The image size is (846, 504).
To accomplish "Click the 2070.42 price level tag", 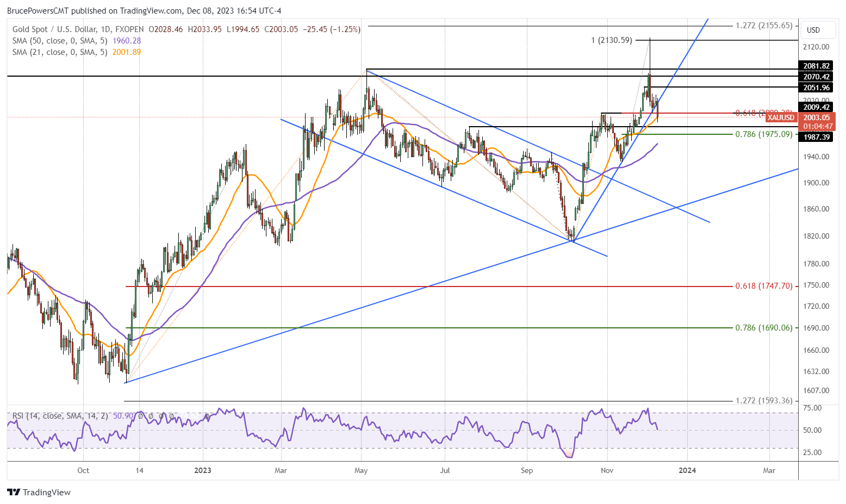I will (816, 77).
